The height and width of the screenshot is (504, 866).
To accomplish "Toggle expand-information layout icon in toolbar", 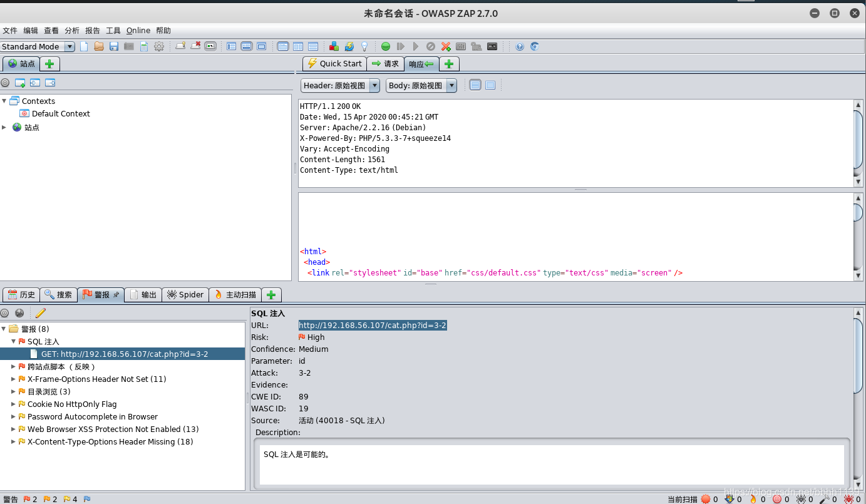I will pos(247,46).
